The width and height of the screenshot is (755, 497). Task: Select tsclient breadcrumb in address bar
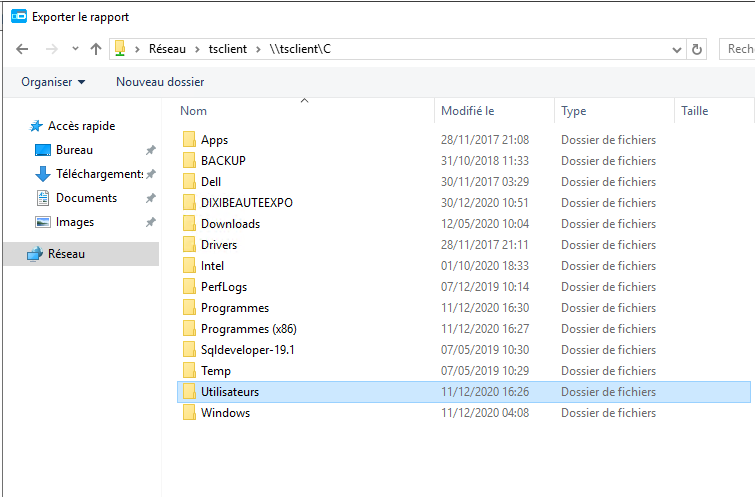tap(227, 49)
